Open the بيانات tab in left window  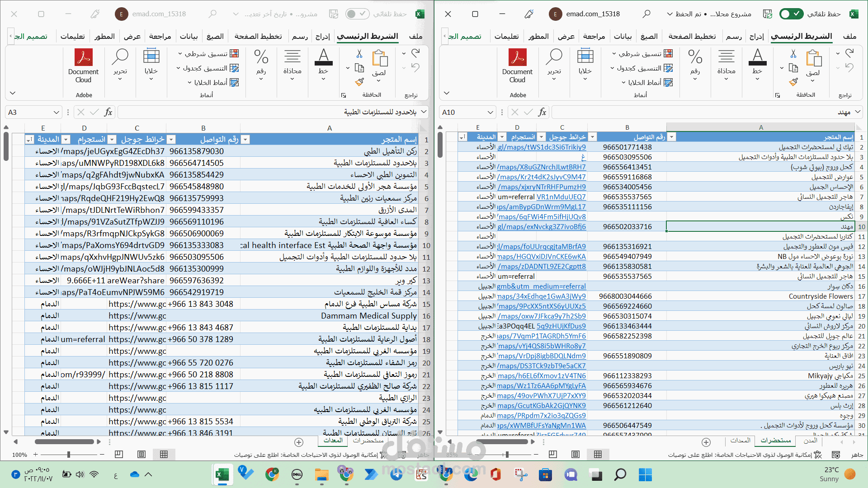189,36
